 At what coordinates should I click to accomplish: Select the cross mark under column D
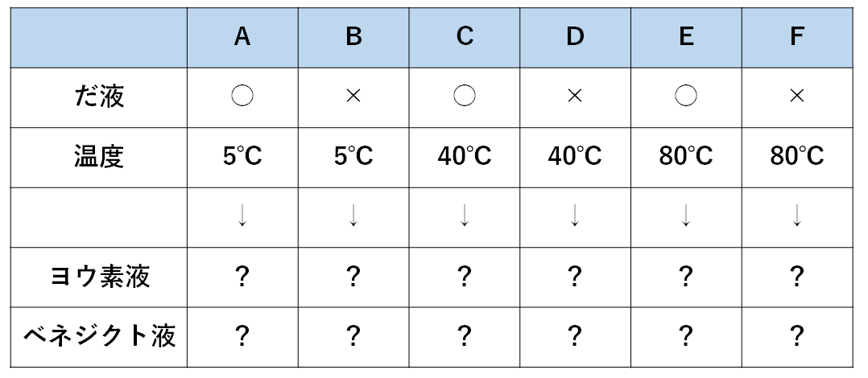pyautogui.click(x=574, y=96)
